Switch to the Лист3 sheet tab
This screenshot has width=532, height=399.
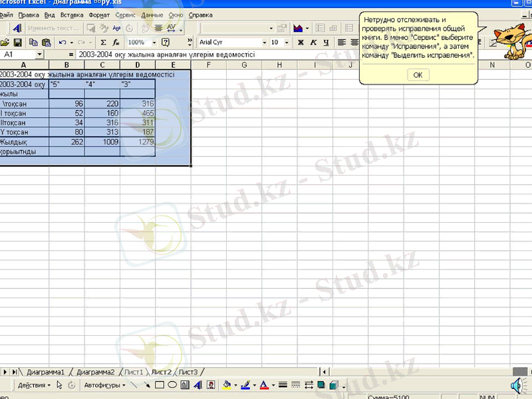188,372
